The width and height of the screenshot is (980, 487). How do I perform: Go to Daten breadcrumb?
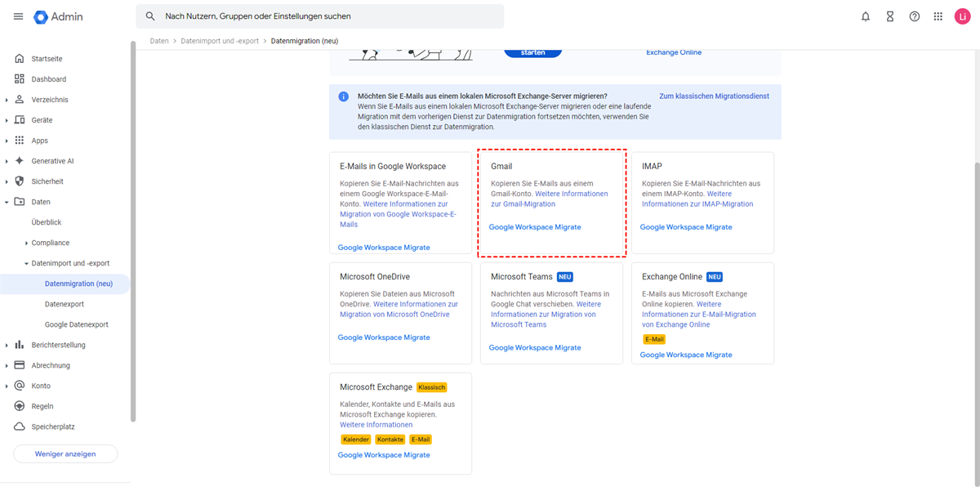(x=159, y=41)
